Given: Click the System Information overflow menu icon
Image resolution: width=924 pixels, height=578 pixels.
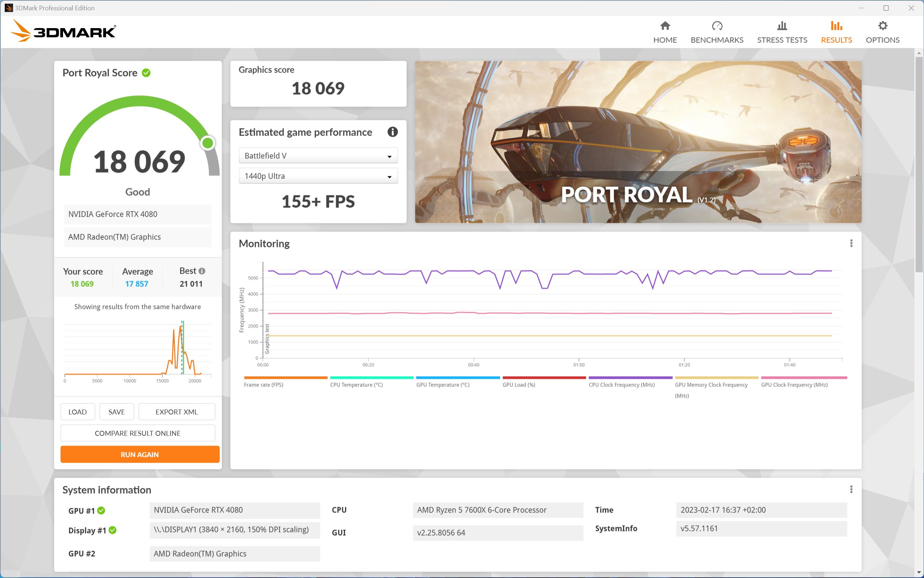Looking at the screenshot, I should tap(851, 489).
